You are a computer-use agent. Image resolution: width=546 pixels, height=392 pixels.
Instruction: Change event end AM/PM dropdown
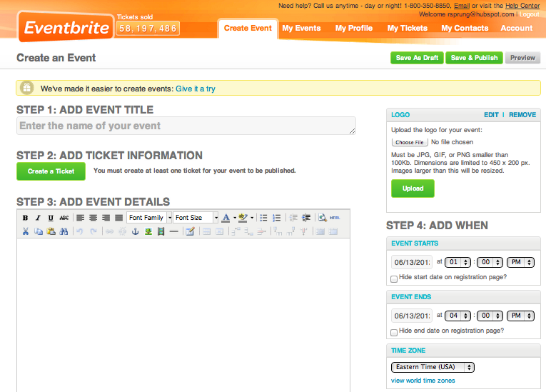click(x=520, y=316)
